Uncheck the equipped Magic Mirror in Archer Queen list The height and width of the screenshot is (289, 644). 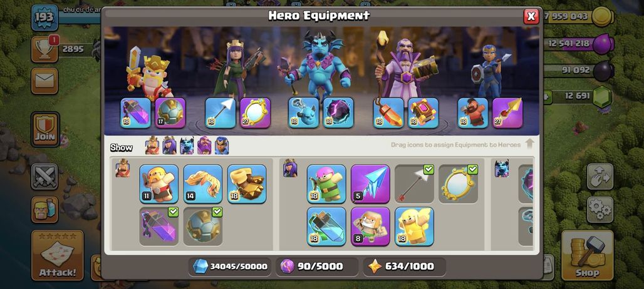point(459,184)
